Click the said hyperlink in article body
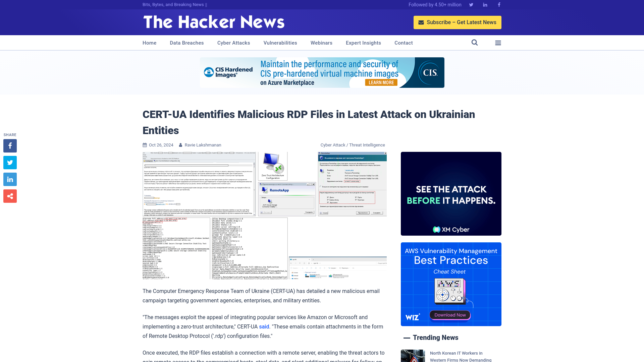 (x=264, y=327)
